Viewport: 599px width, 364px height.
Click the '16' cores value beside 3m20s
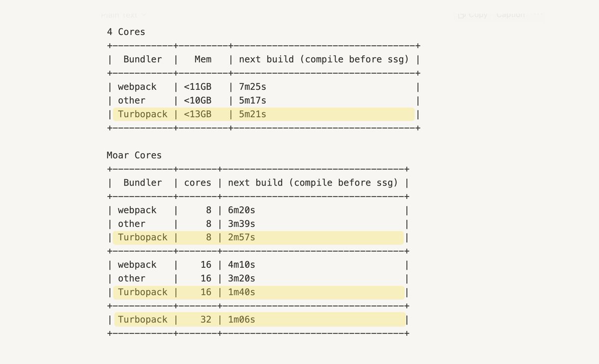tap(206, 278)
